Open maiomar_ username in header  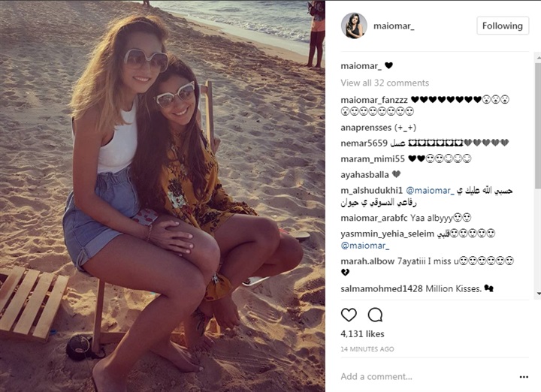pos(394,26)
